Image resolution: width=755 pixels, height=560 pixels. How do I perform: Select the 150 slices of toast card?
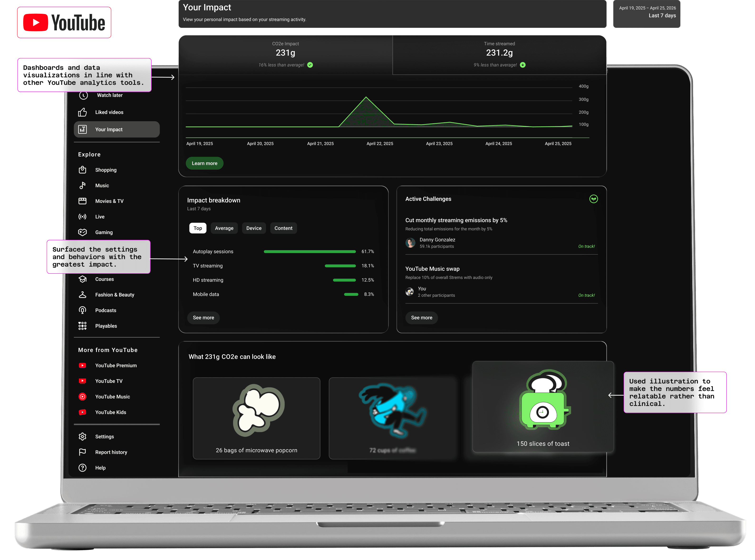[543, 407]
